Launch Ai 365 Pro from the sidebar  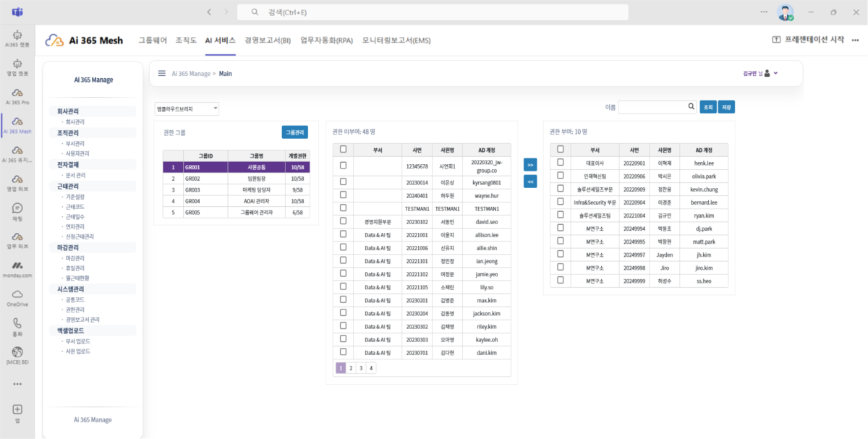[x=17, y=96]
